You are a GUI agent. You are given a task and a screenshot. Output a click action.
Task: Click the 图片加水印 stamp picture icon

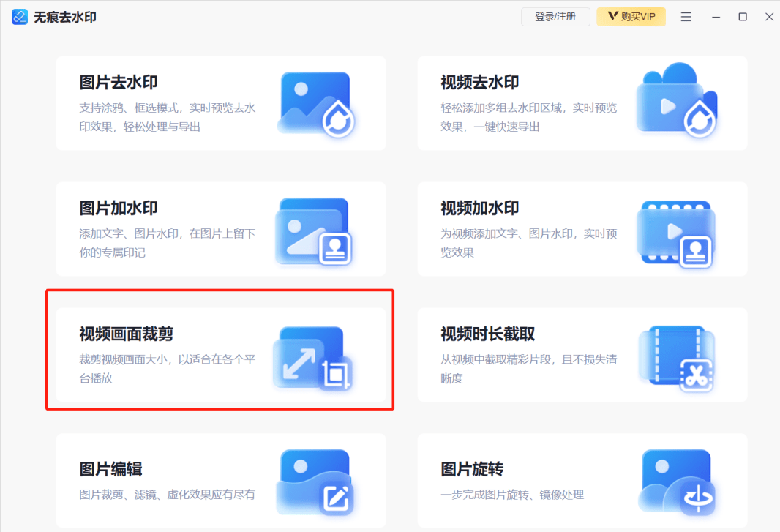(x=314, y=231)
